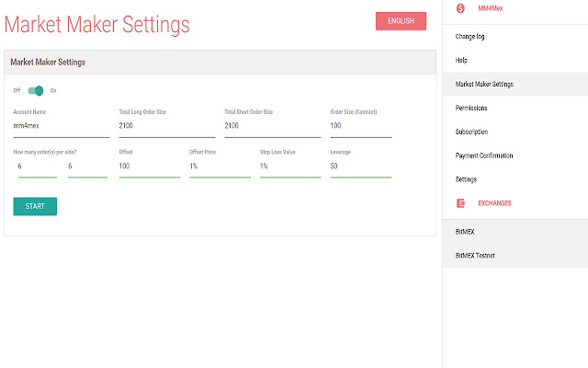Click the EXCHANGES section header
The width and height of the screenshot is (588, 368).
[x=494, y=203]
